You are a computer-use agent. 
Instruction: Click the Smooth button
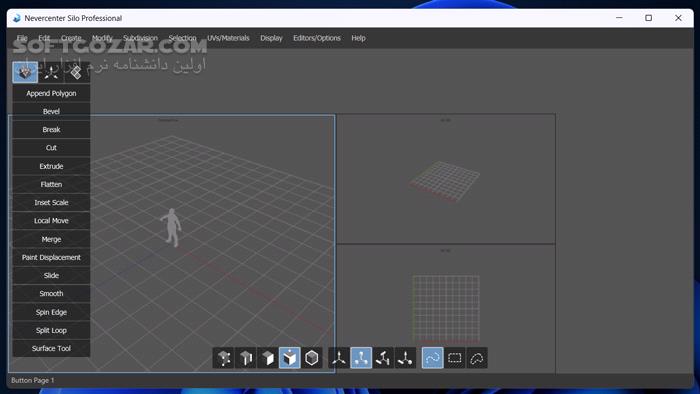click(51, 294)
